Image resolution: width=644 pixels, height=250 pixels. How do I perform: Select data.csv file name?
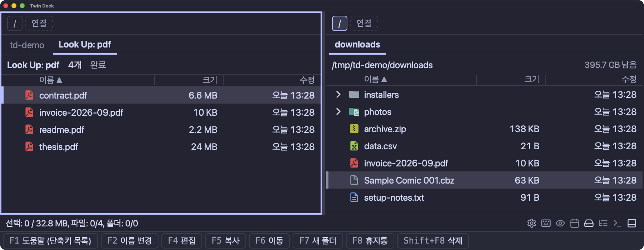tap(380, 146)
